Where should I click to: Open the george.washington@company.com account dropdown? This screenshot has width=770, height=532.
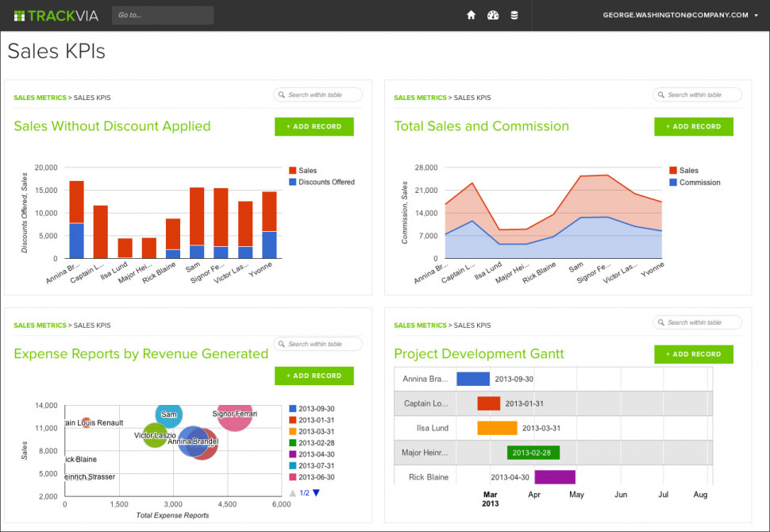point(680,15)
